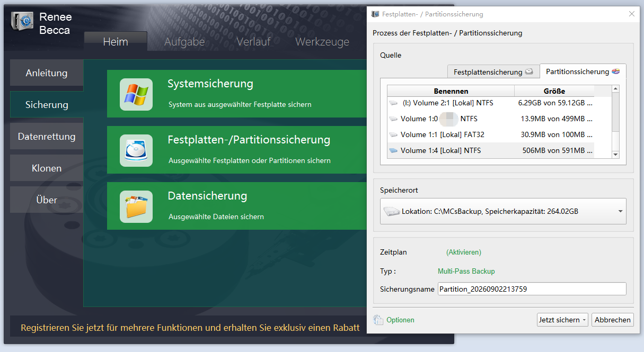Viewport: 644px width, 352px height.
Task: Click the partition list scrollbar down arrow
Action: pos(616,154)
